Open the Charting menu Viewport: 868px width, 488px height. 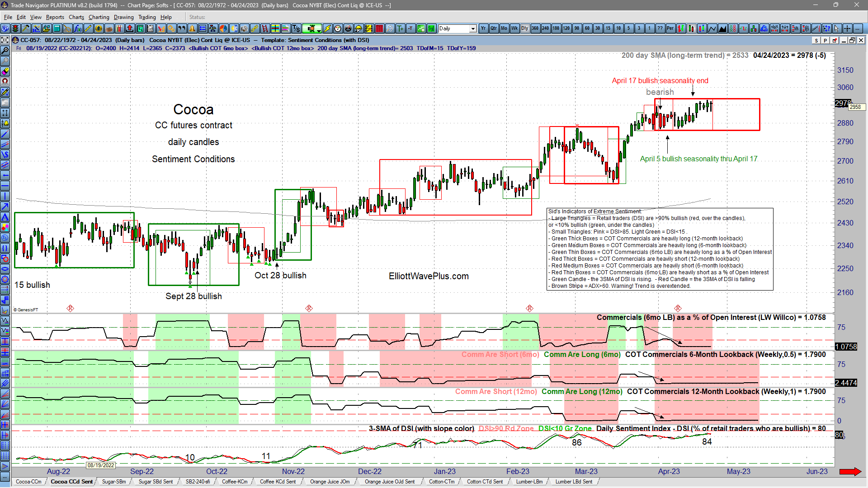tap(99, 17)
